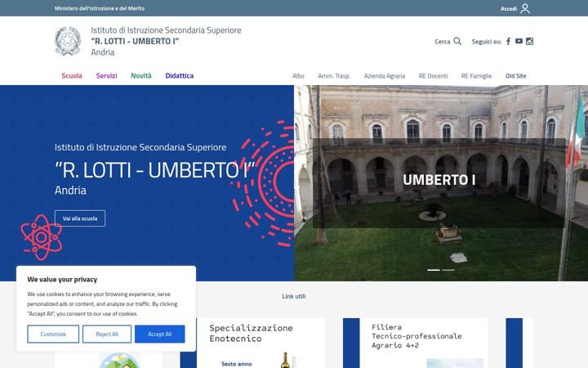This screenshot has width=588, height=368.
Task: Click the UMBERTO I slide image
Action: (441, 183)
